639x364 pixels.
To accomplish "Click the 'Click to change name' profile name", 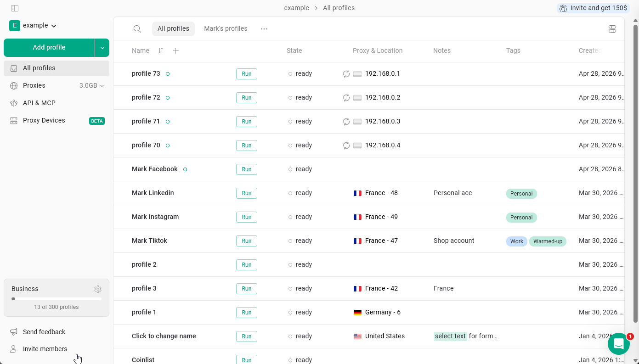I will pyautogui.click(x=164, y=336).
